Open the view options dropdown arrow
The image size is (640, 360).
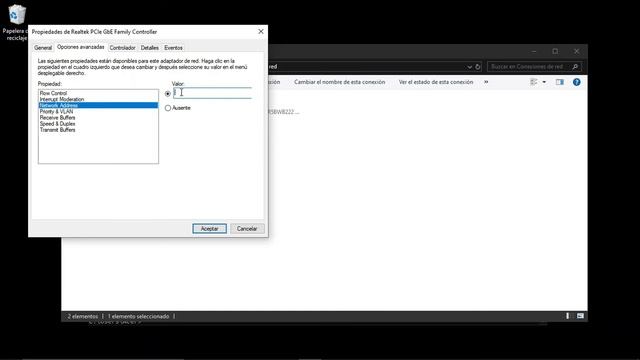tap(544, 82)
